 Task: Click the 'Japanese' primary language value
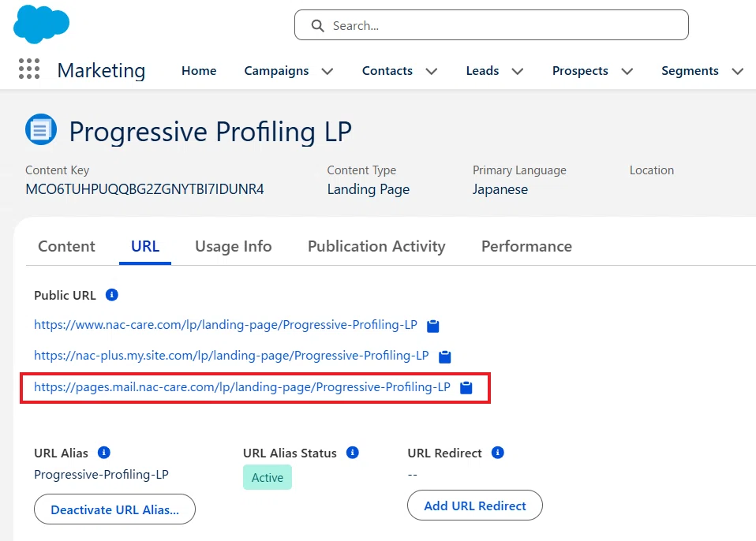coord(500,189)
